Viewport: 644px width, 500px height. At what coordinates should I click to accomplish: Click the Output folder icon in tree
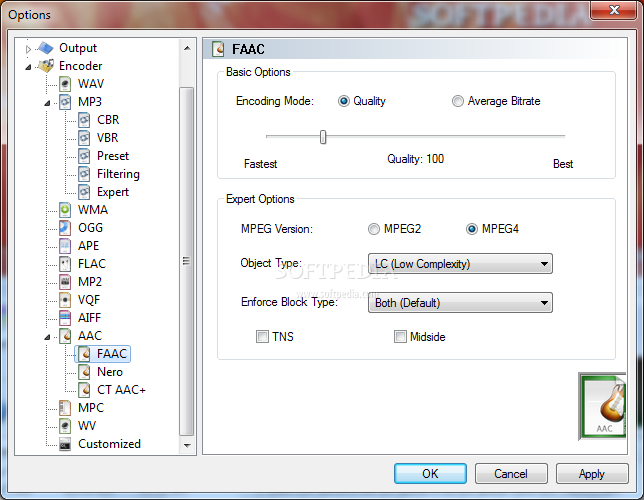coord(46,48)
